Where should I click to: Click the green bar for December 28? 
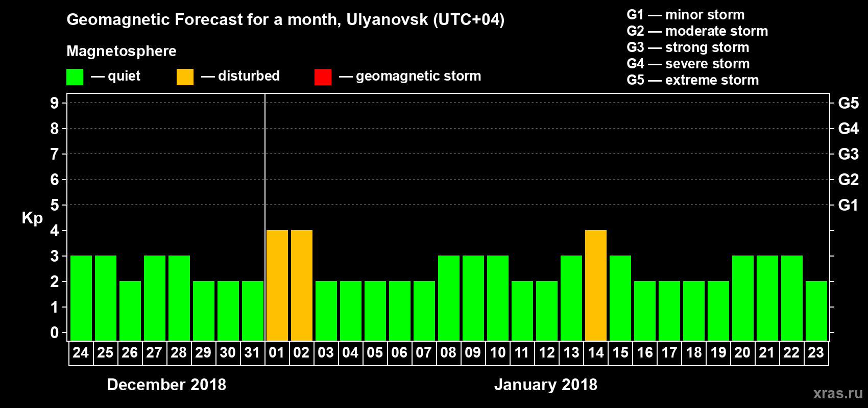tap(179, 298)
